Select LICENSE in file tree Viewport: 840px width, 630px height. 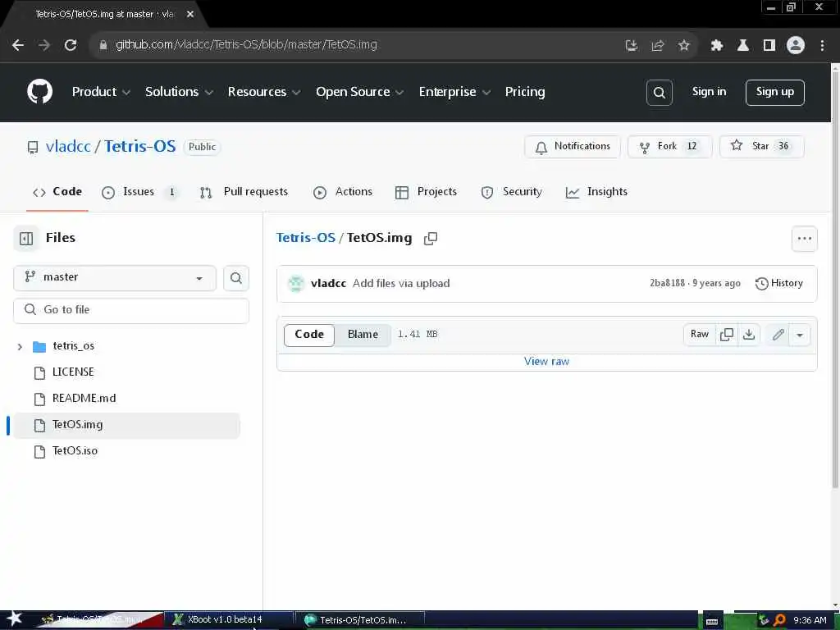[73, 372]
